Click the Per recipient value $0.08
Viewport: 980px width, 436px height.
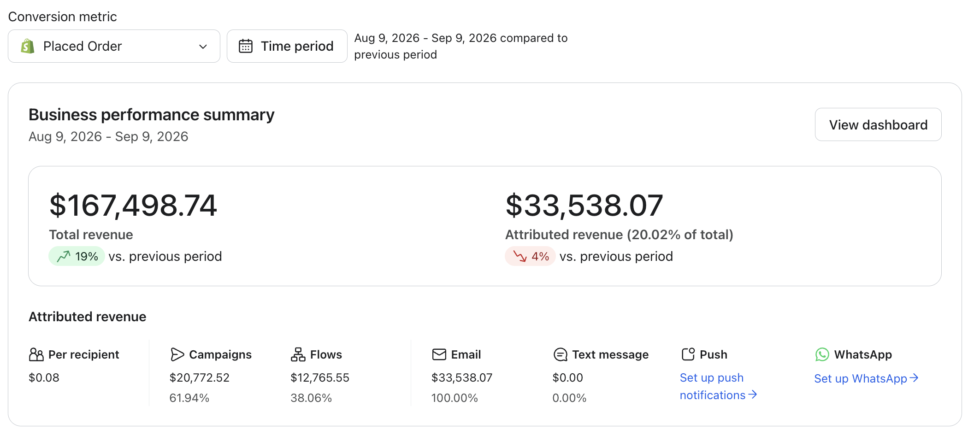pyautogui.click(x=44, y=378)
